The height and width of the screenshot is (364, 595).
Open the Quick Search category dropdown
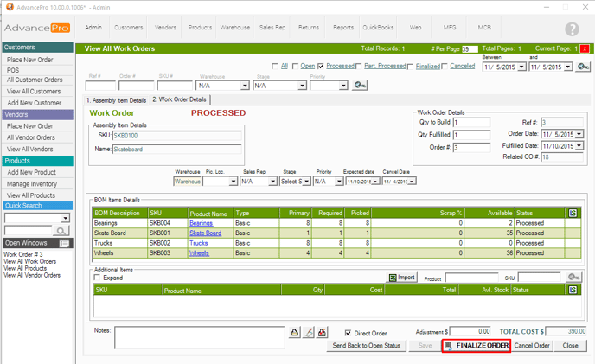66,218
